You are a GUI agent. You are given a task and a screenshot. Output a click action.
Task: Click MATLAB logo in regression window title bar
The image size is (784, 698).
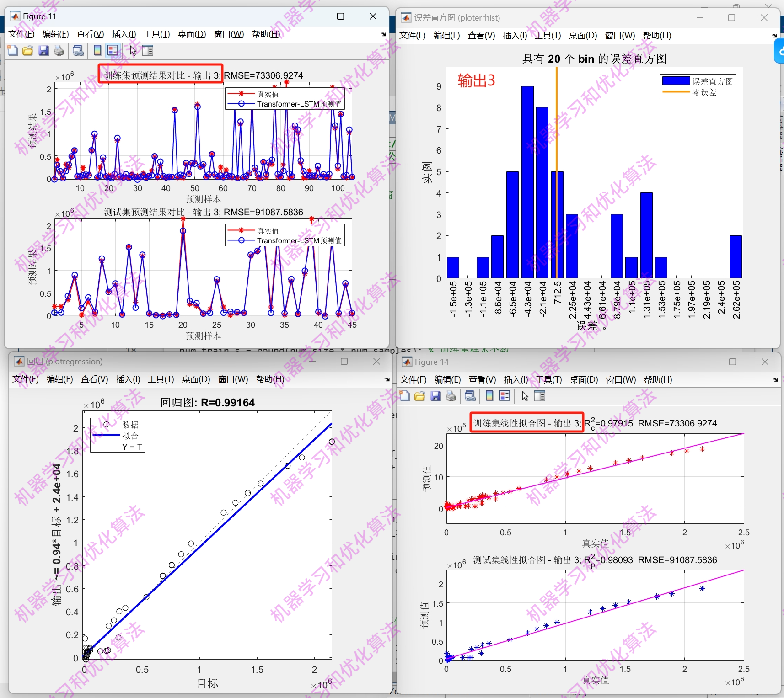tap(19, 362)
